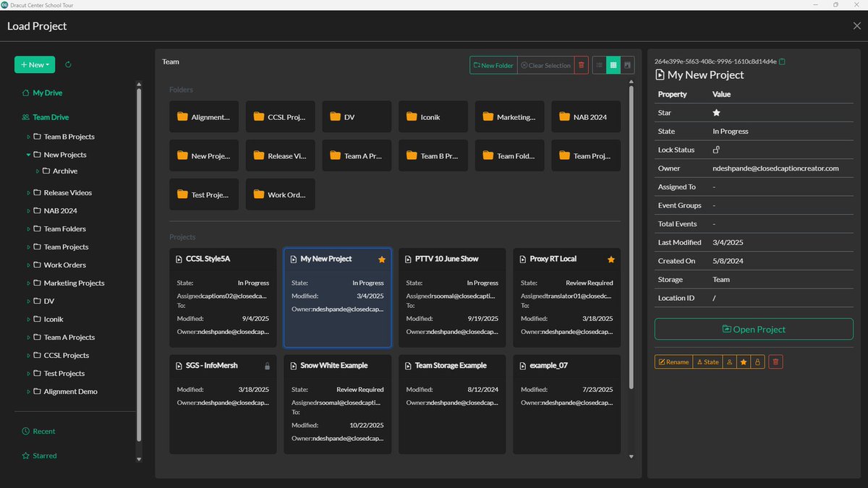Viewport: 868px width, 488px height.
Task: Click the star on My New Project card
Action: point(382,259)
